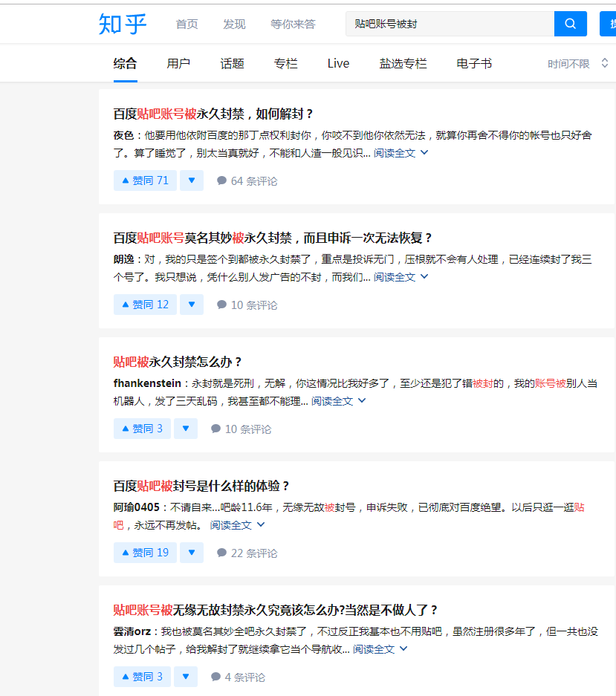Image resolution: width=616 pixels, height=696 pixels.
Task: Click the downvote arrow on the first answer
Action: (191, 180)
